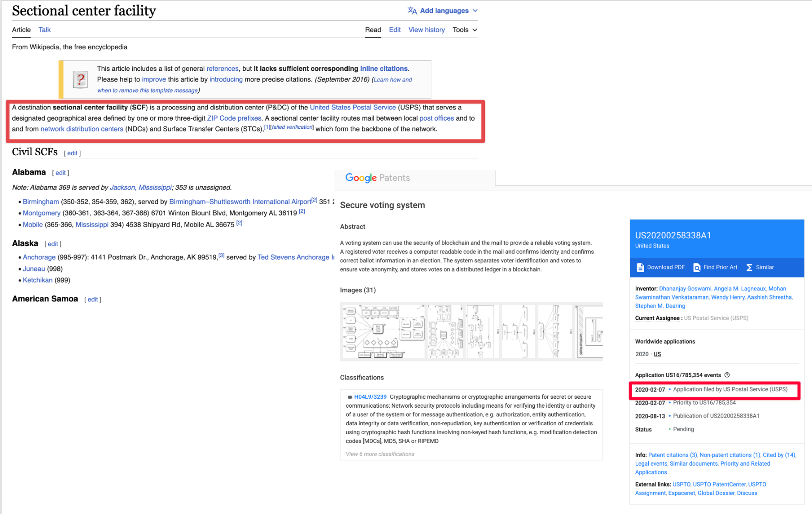812x514 pixels.
Task: Open the USPTO PatentCenter external link
Action: [x=719, y=484]
